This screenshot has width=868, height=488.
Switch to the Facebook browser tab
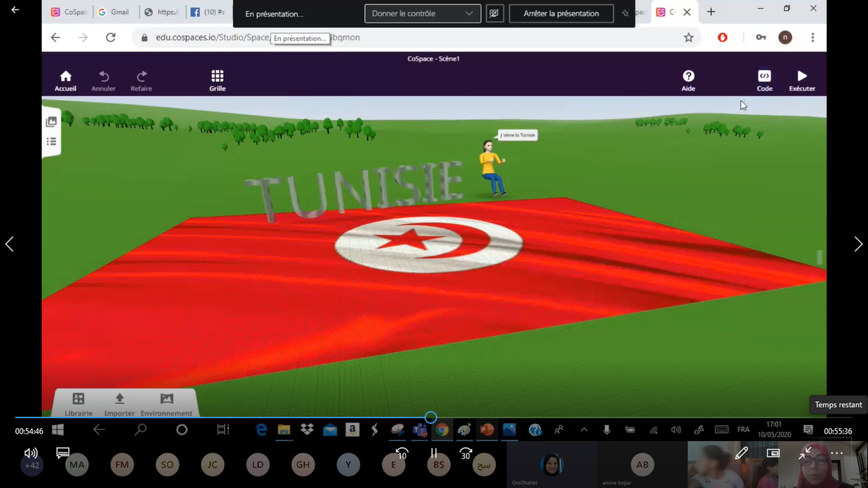pyautogui.click(x=208, y=12)
